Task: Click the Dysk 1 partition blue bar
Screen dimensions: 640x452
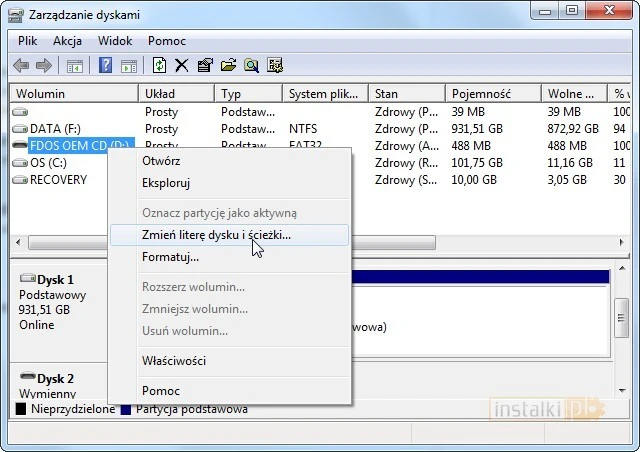Action: [x=480, y=277]
